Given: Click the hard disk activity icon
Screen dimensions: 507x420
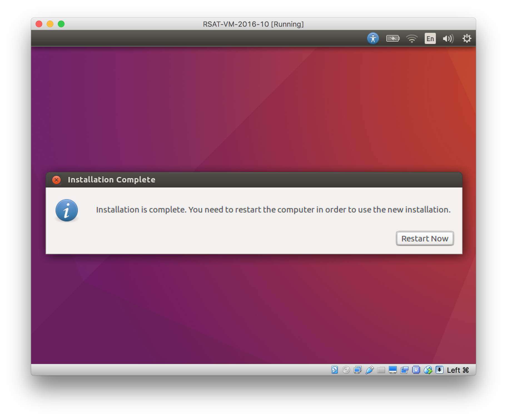Looking at the screenshot, I should click(x=335, y=370).
